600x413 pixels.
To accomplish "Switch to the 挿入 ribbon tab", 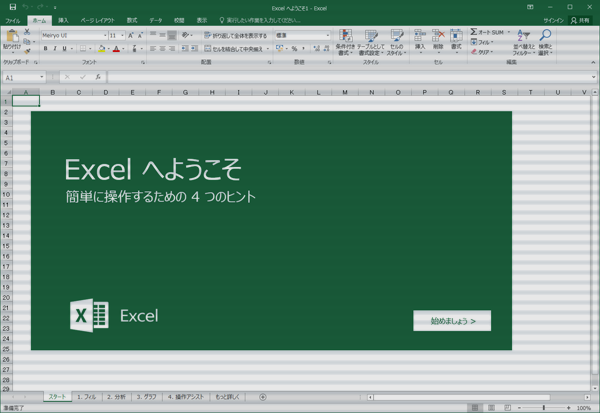I will [63, 20].
